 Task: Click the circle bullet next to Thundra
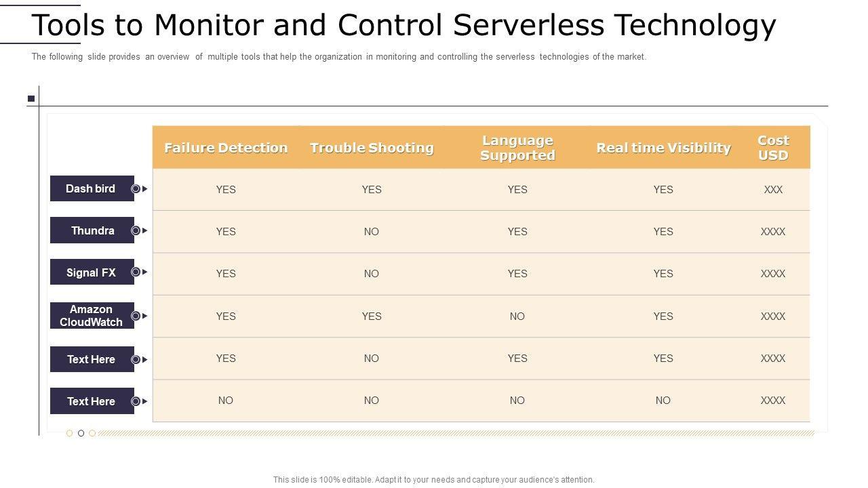point(136,230)
